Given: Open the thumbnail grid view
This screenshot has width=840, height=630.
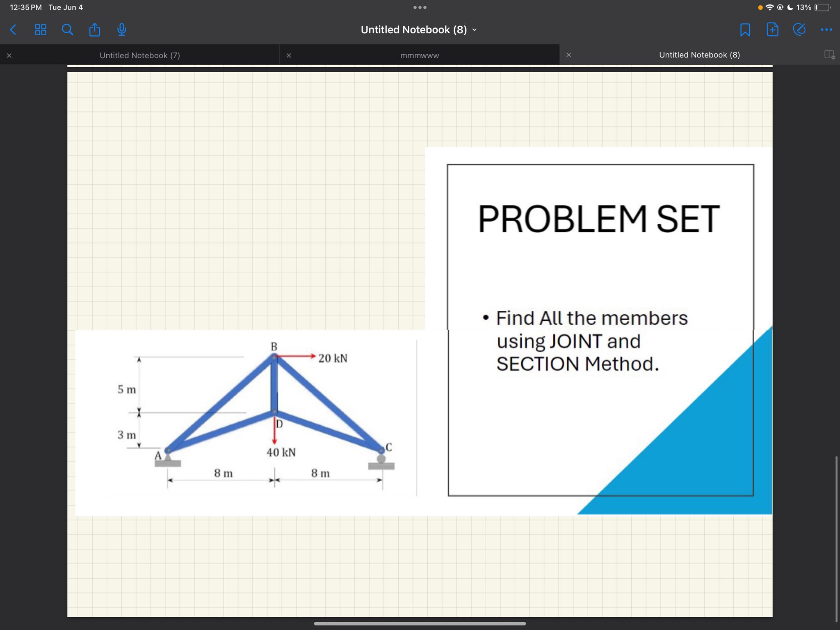Looking at the screenshot, I should pos(41,30).
